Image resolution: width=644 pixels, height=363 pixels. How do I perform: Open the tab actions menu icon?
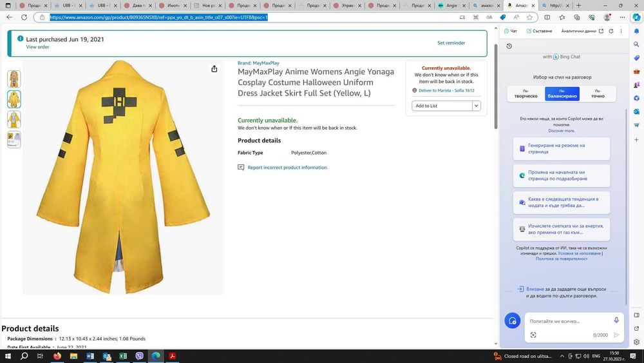pyautogui.click(x=8, y=5)
